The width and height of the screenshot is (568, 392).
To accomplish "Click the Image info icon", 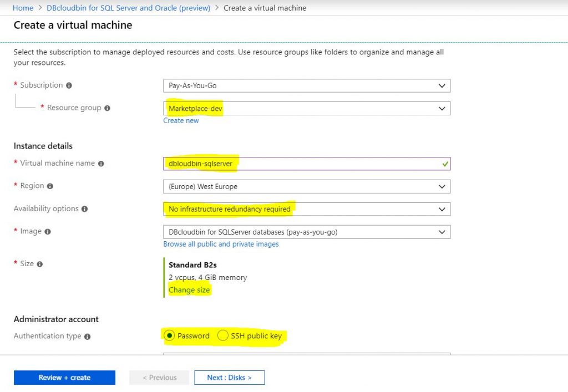I will tap(48, 232).
